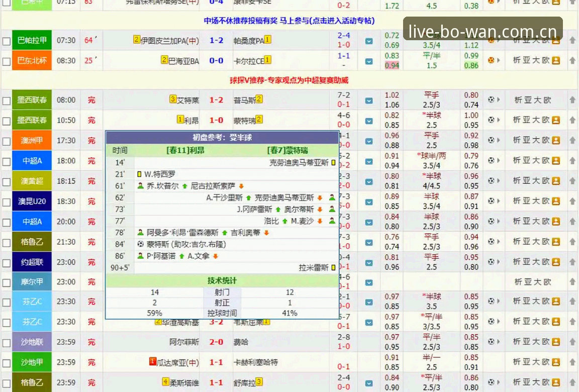The height and width of the screenshot is (392, 579).
Task: Tick the checkbox for 巴帕拉甲 07:30 match
Action: (6, 41)
